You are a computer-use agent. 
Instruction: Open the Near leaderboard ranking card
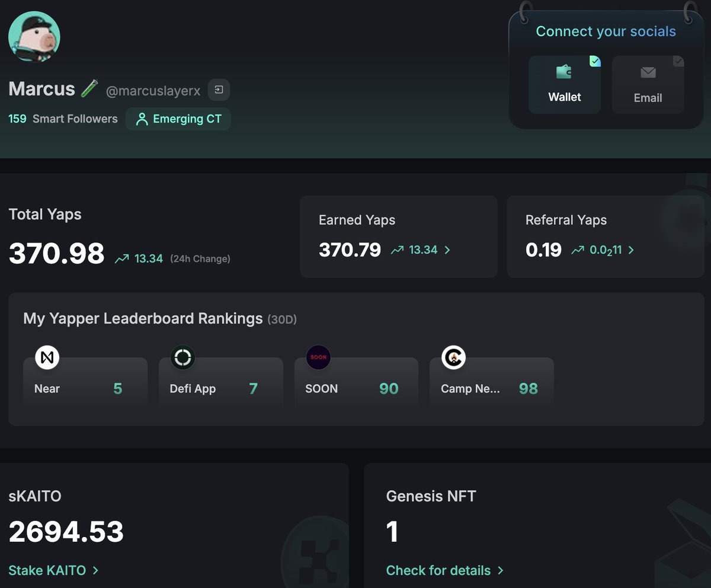pos(85,383)
